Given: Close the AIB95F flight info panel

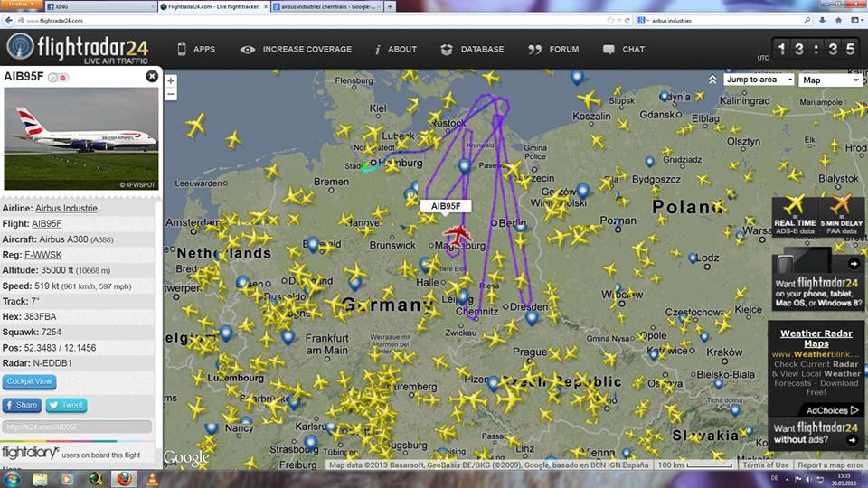Looking at the screenshot, I should coord(152,76).
